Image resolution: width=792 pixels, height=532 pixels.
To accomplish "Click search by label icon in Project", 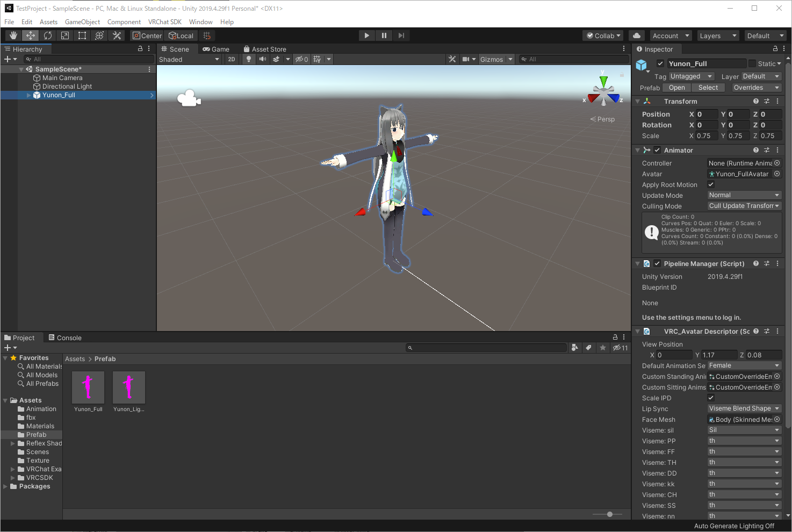I will 589,348.
